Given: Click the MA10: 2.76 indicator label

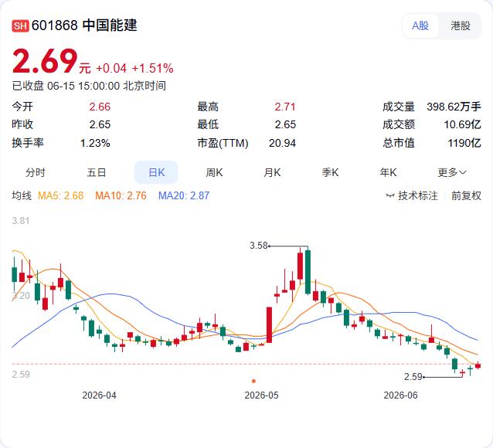Looking at the screenshot, I should (x=121, y=195).
